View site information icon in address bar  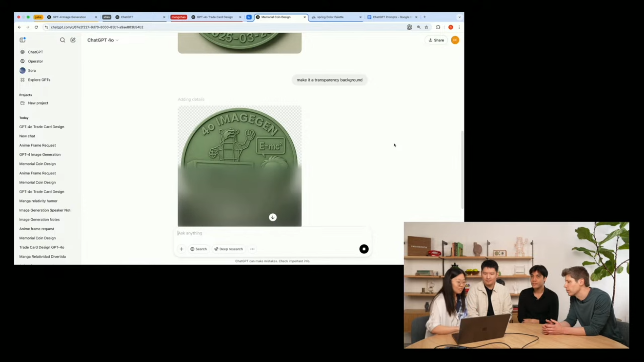coord(46,27)
